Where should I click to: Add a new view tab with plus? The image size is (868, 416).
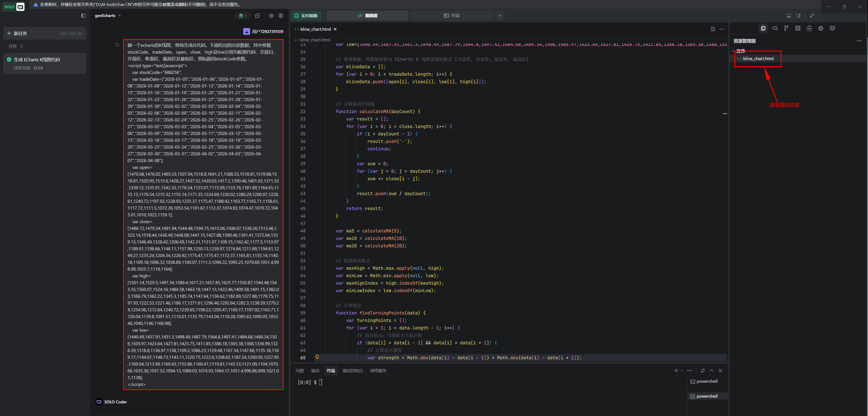(x=500, y=16)
